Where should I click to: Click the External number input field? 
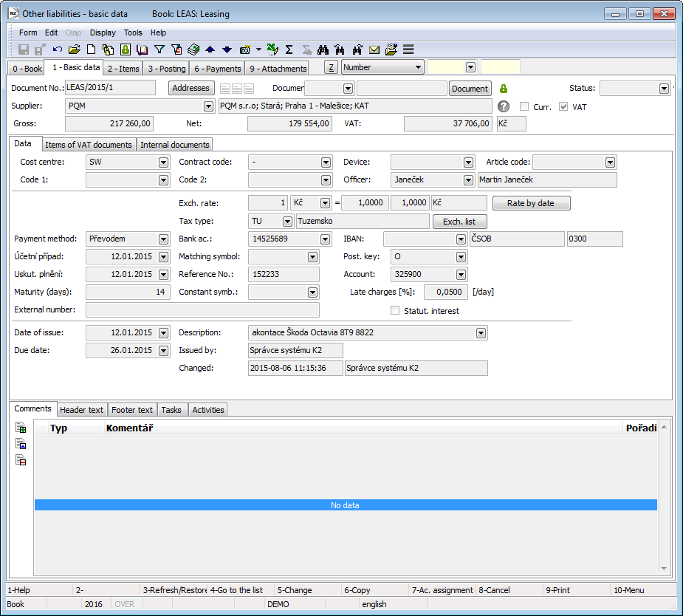pos(202,310)
